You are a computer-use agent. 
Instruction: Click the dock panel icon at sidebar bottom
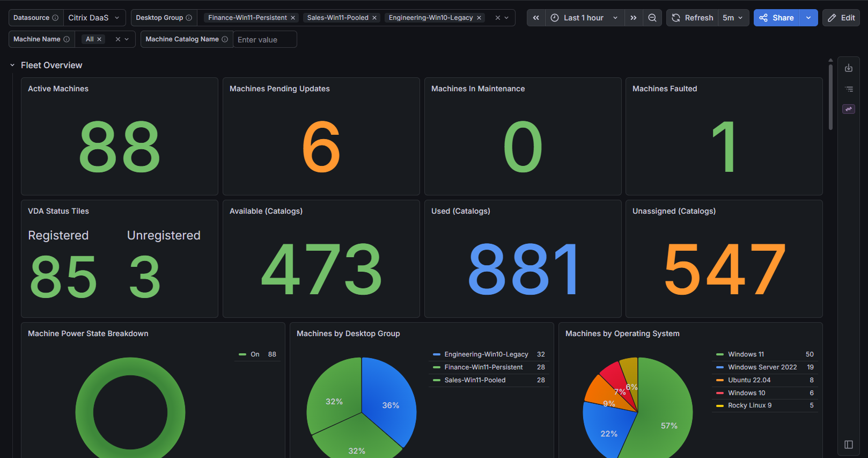(x=849, y=445)
